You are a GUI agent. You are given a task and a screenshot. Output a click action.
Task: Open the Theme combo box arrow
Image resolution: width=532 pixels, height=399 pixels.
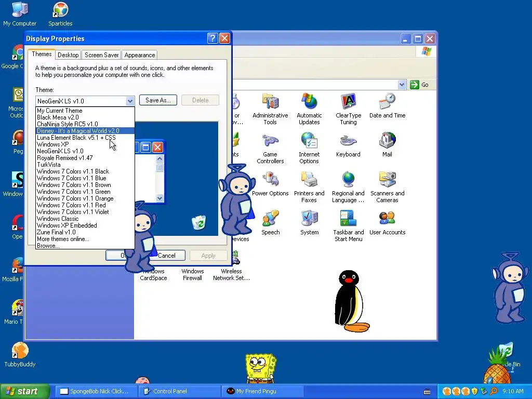coord(130,101)
